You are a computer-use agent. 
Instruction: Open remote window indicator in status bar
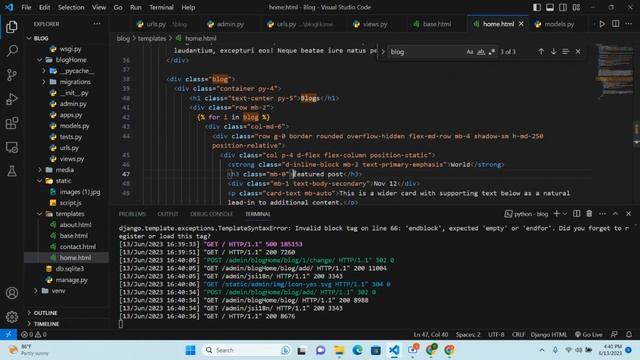tap(8, 334)
